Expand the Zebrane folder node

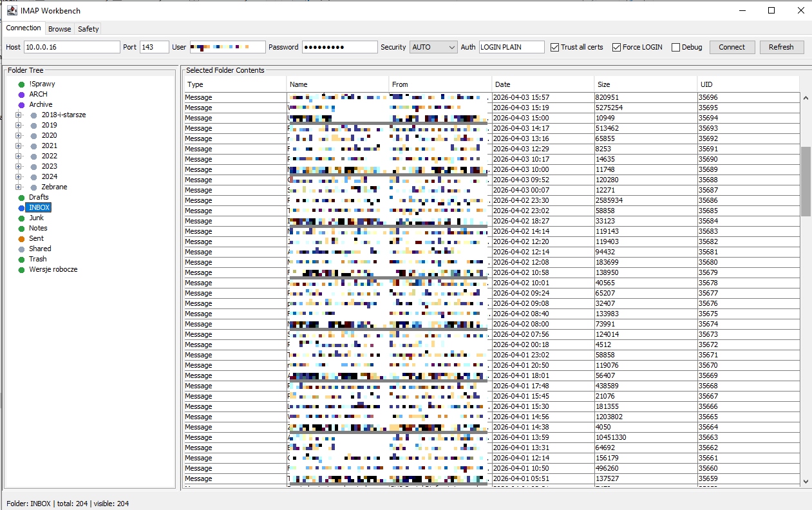[x=19, y=187]
